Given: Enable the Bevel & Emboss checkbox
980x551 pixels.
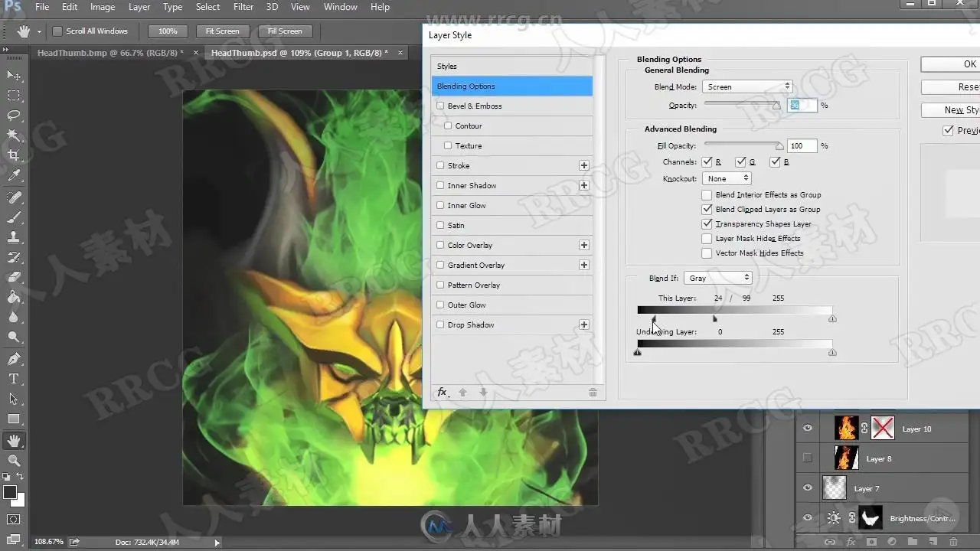Looking at the screenshot, I should [440, 106].
